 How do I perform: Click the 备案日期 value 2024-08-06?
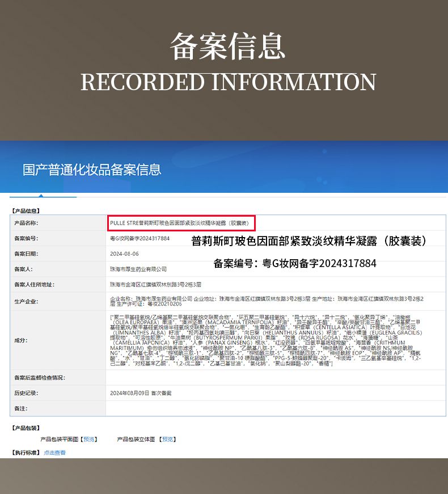click(x=124, y=254)
